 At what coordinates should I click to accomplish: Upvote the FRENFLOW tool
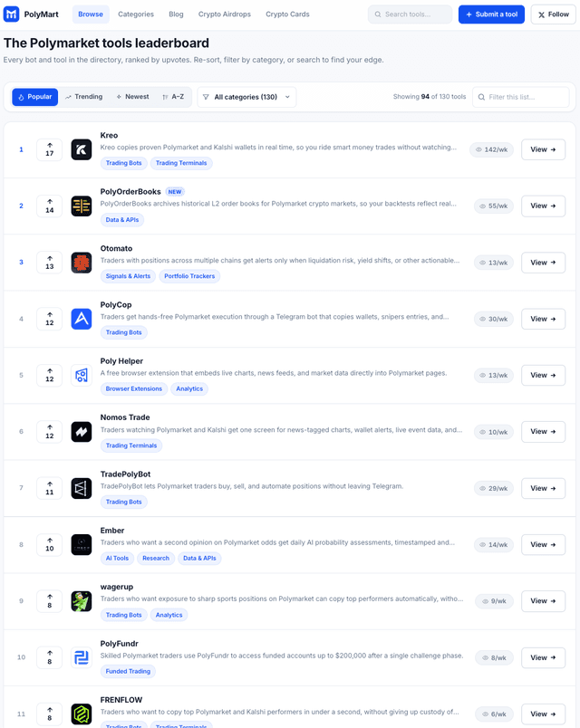coord(49,714)
